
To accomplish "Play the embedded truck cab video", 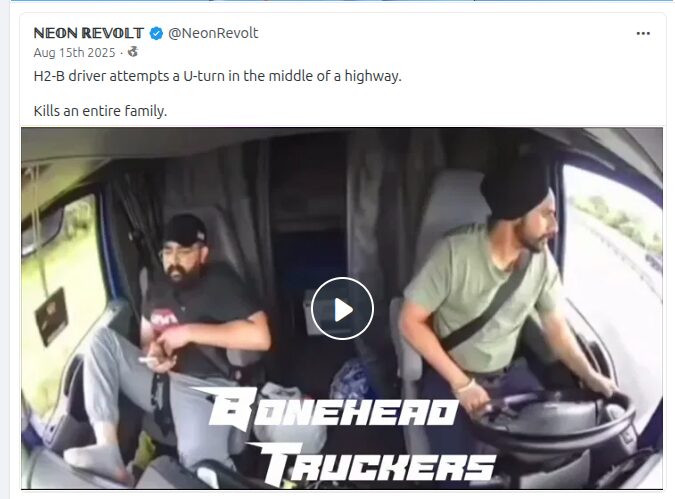I will point(342,309).
